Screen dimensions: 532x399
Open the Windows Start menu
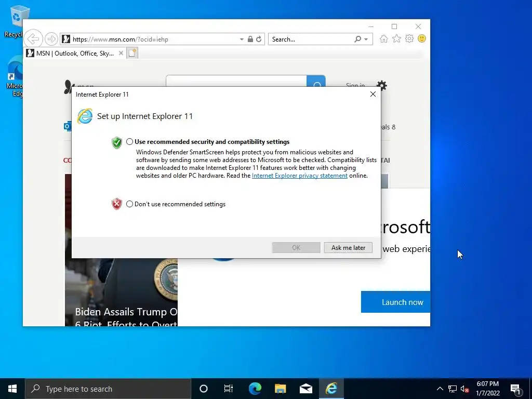pyautogui.click(x=12, y=389)
